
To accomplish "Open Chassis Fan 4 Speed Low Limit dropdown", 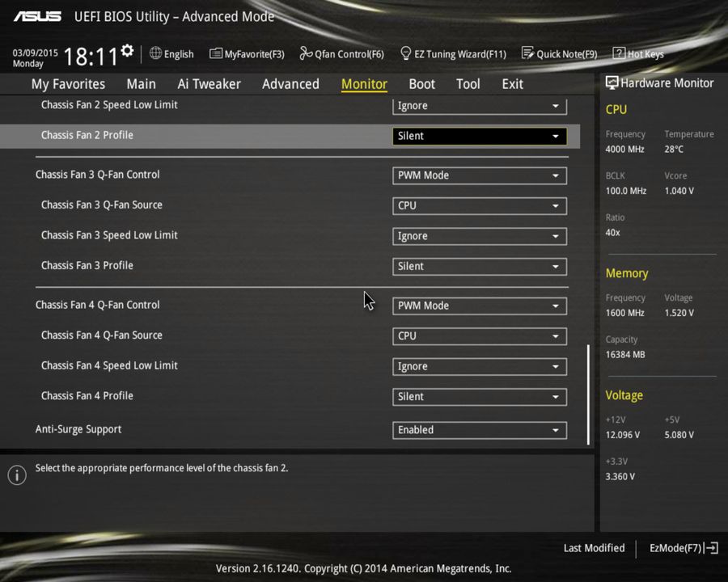I will point(479,366).
